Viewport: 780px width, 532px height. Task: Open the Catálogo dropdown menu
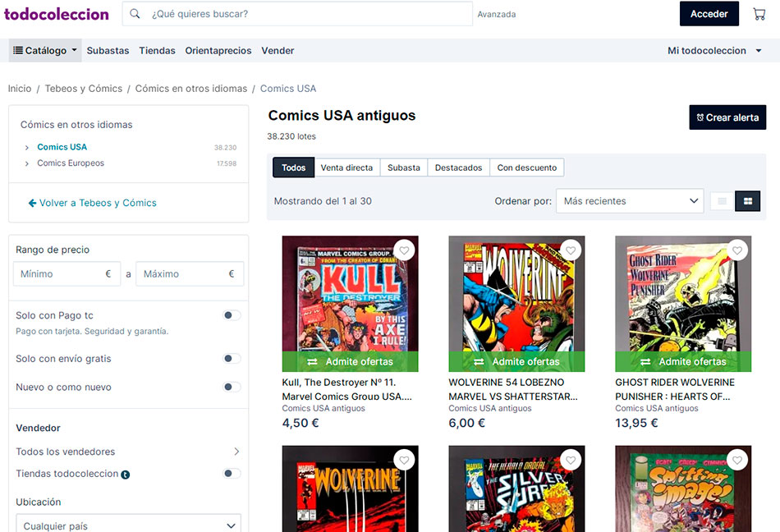(45, 50)
